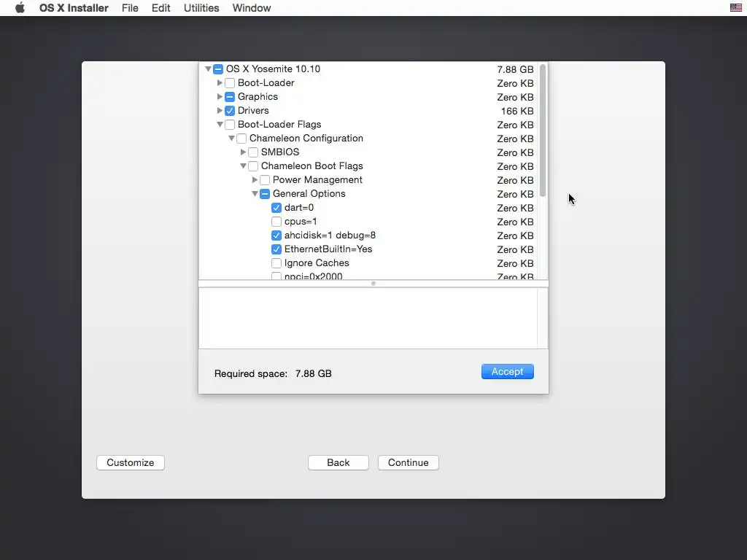The height and width of the screenshot is (560, 747).
Task: Click the Continue button
Action: click(409, 463)
